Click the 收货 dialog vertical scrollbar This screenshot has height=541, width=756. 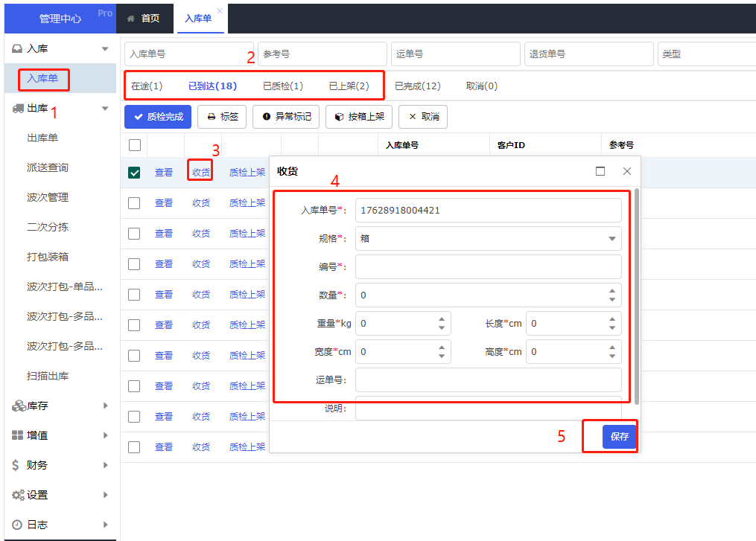click(637, 296)
